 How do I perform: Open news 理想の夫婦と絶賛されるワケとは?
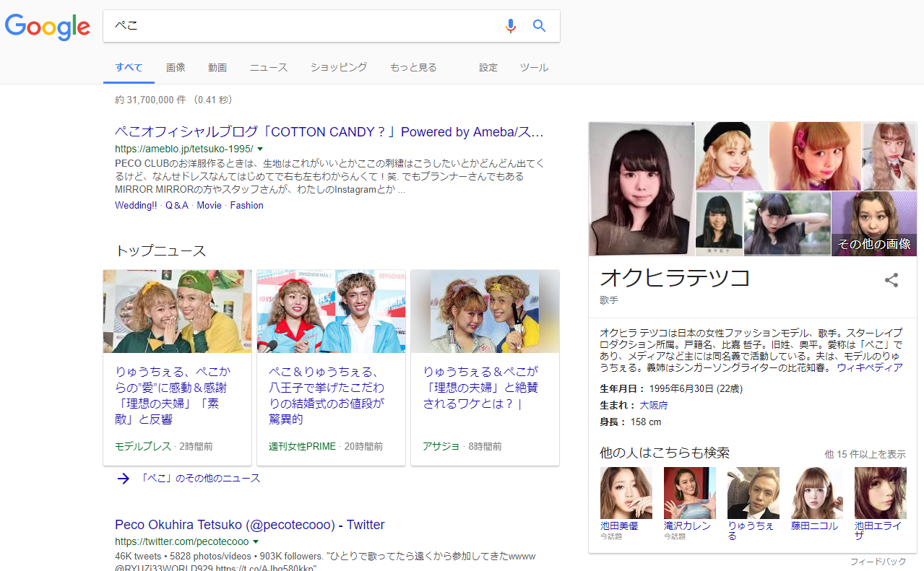tap(481, 388)
